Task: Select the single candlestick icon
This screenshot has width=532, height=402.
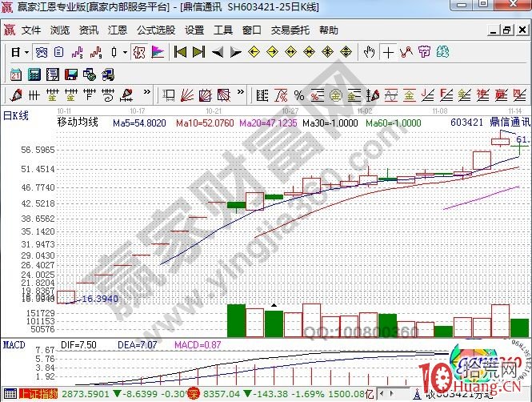Action: pyautogui.click(x=114, y=52)
